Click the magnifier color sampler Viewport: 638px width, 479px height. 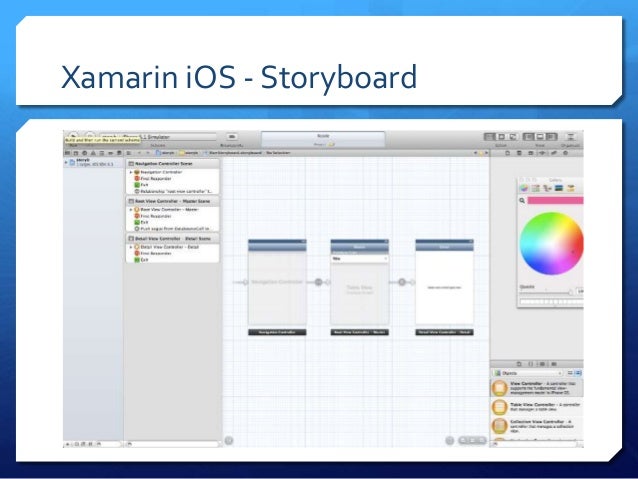pyautogui.click(x=522, y=200)
